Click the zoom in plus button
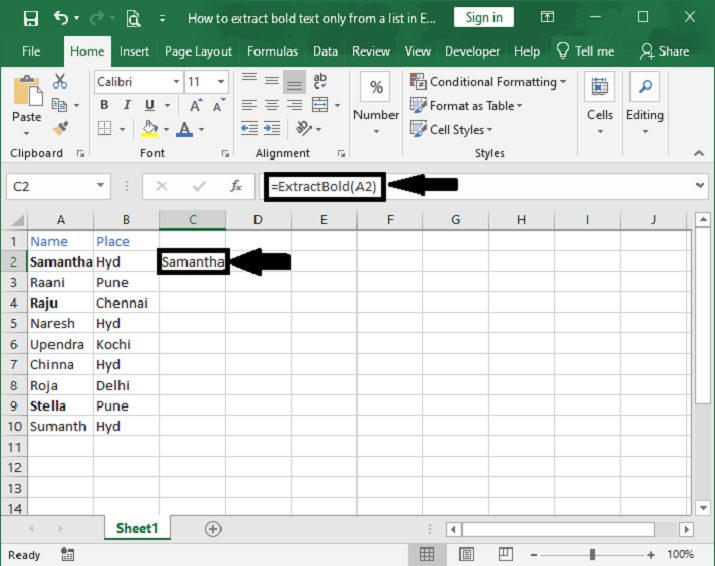715x566 pixels. click(x=651, y=555)
